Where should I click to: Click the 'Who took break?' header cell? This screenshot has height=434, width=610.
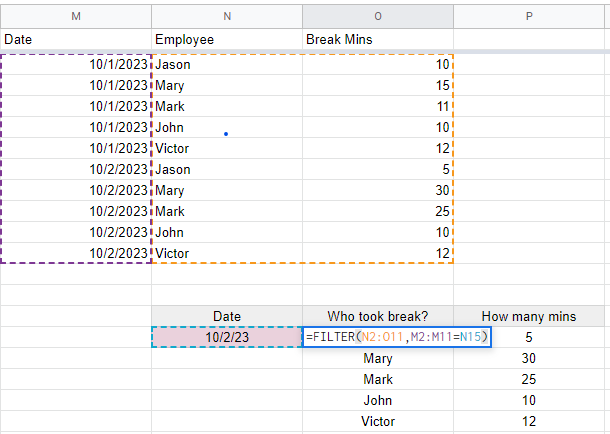378,316
